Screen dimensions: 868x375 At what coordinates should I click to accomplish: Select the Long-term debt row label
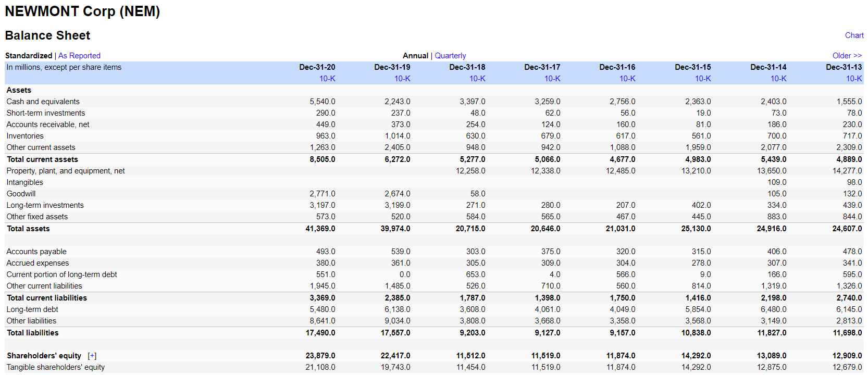point(32,309)
